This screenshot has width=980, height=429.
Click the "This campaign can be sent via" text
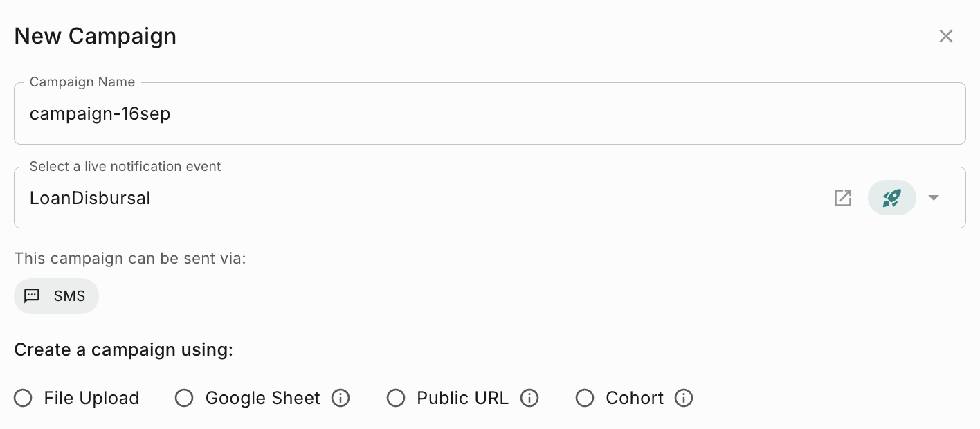click(130, 259)
